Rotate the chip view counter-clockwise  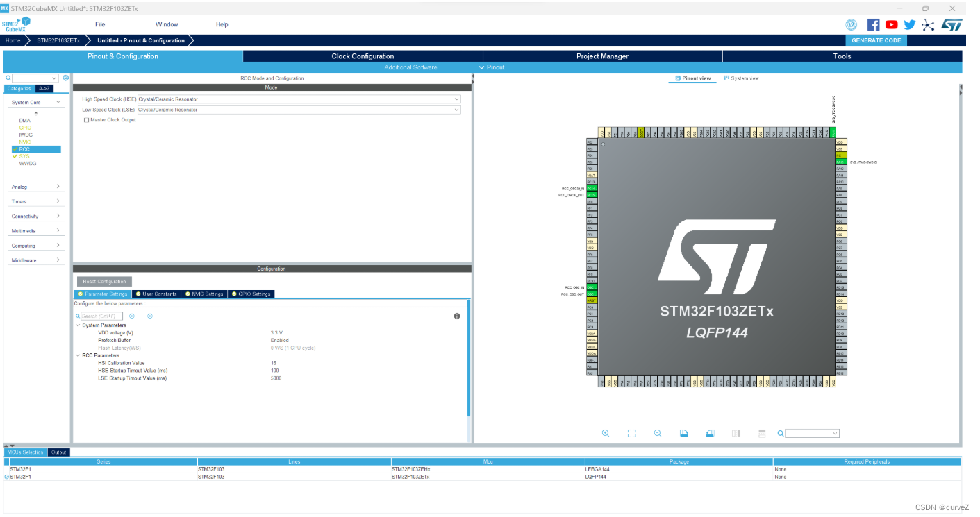[710, 433]
